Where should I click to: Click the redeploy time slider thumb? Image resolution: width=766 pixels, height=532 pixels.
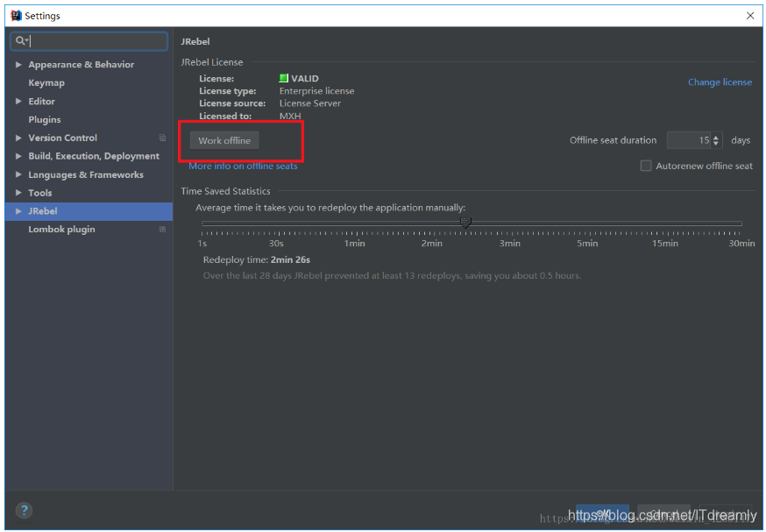[x=465, y=223]
